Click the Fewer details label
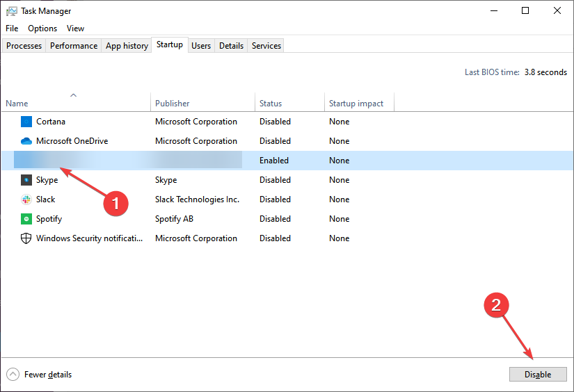Viewport: 574px width, 392px height. click(x=48, y=375)
